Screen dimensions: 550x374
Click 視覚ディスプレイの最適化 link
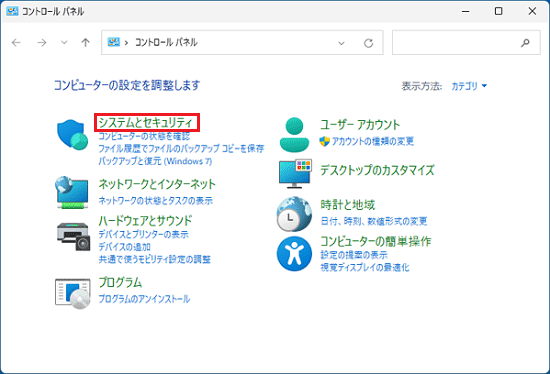point(365,267)
